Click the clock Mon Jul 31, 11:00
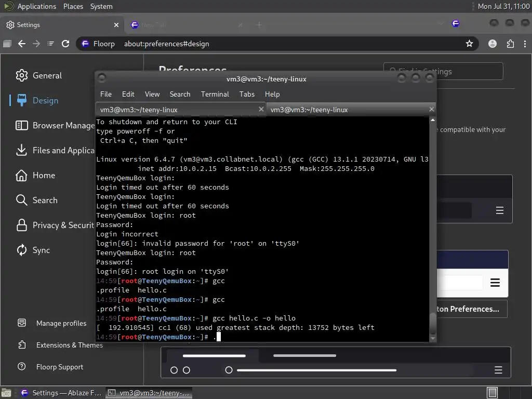Viewport: 532px width, 399px height. tap(503, 6)
